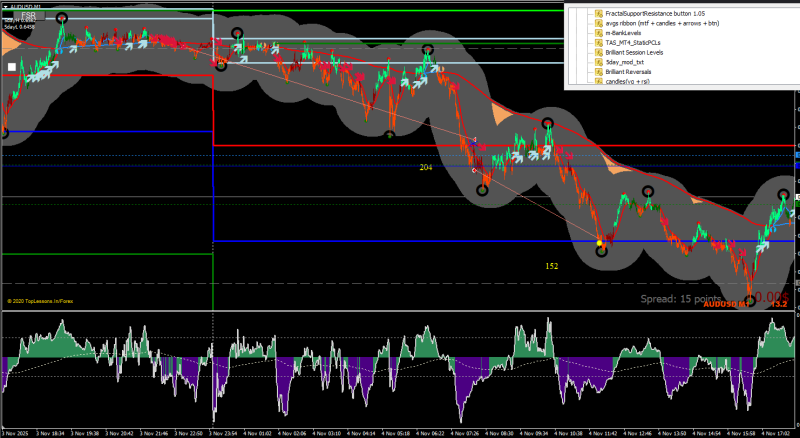Viewport: 800px width, 438px height.
Task: Click the '© 2020 TopLessons.In/Forex' copyright text
Action: (40, 301)
